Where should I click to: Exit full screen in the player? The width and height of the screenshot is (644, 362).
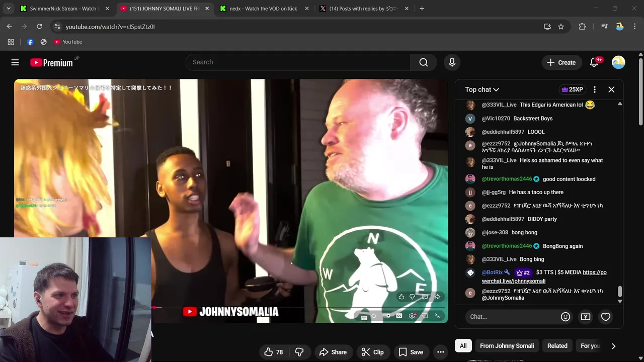tap(438, 316)
